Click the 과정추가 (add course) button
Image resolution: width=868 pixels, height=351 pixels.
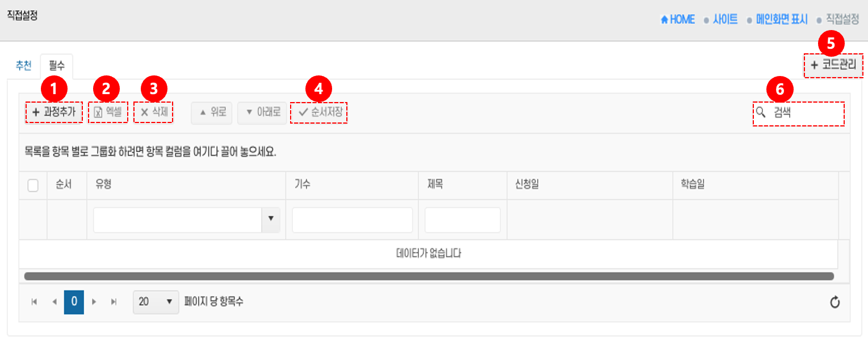click(x=54, y=112)
